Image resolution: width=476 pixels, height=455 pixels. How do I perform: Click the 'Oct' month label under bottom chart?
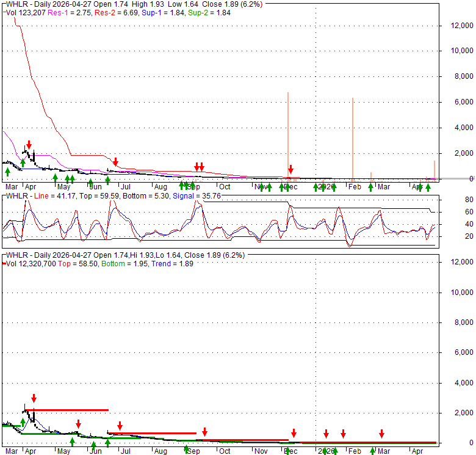click(x=225, y=451)
